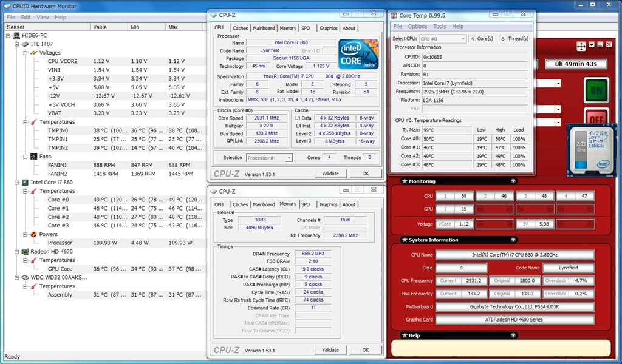Open the About tab in the CPU-Z Memory window

click(x=349, y=204)
